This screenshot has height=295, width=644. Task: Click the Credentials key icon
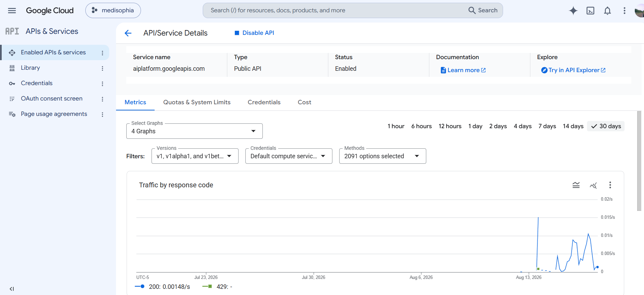(12, 83)
